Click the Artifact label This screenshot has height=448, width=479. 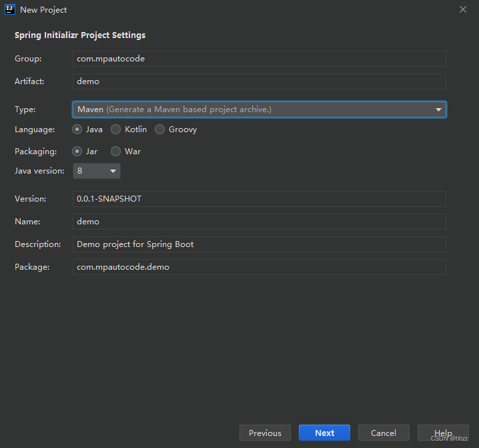(x=29, y=81)
